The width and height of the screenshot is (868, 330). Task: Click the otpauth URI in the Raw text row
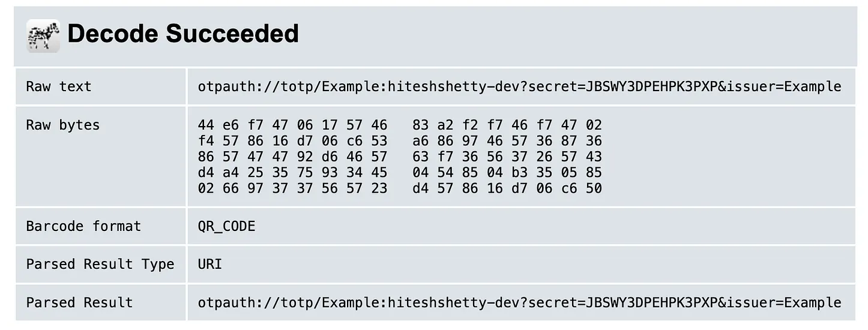(x=519, y=86)
